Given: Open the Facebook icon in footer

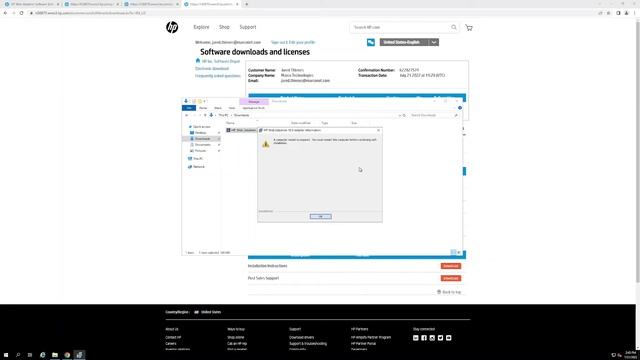Looking at the screenshot, I should click(424, 338).
